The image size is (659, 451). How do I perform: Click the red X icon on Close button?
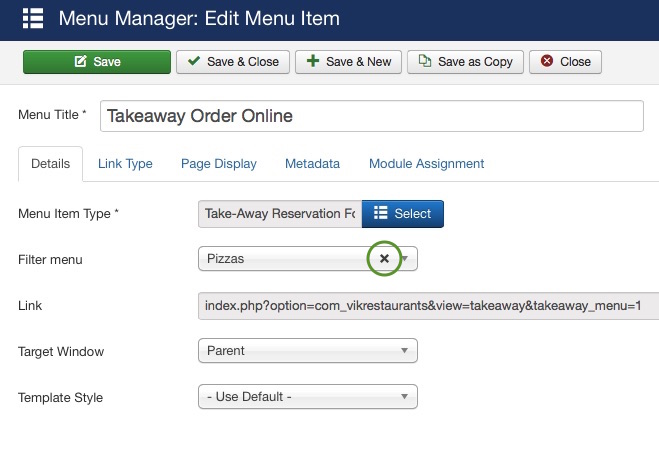(547, 61)
